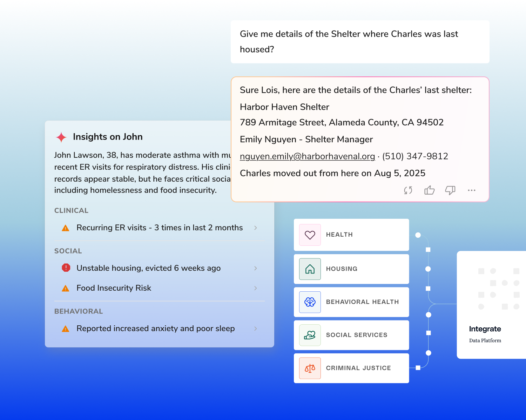Click the Housing home icon
The height and width of the screenshot is (420, 526).
[310, 269]
